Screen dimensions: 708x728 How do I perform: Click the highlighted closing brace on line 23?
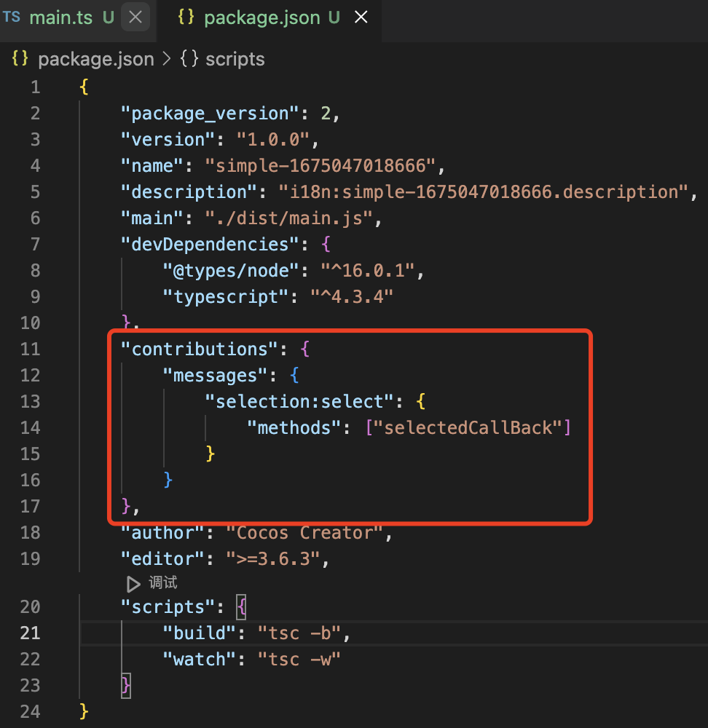125,686
